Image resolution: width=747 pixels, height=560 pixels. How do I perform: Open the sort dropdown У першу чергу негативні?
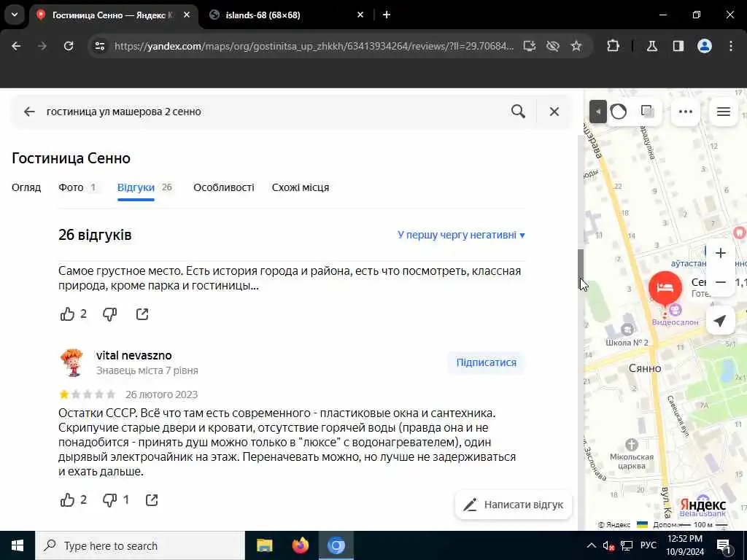pyautogui.click(x=461, y=235)
